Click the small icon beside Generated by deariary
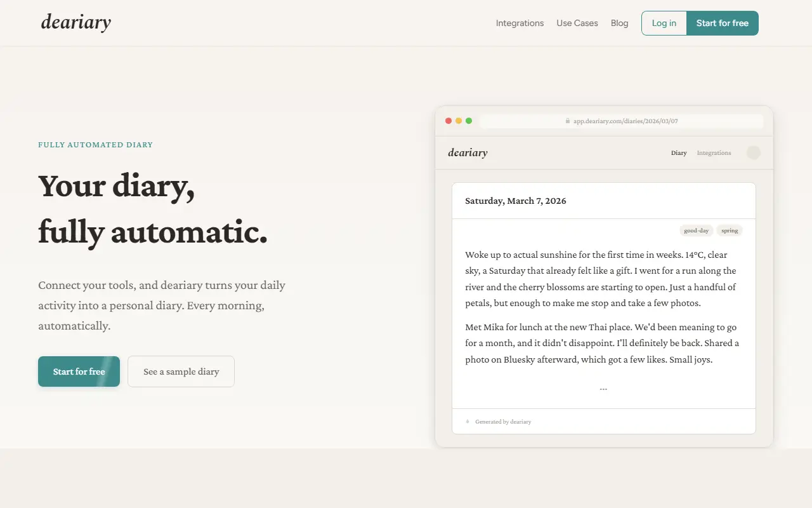 468,421
